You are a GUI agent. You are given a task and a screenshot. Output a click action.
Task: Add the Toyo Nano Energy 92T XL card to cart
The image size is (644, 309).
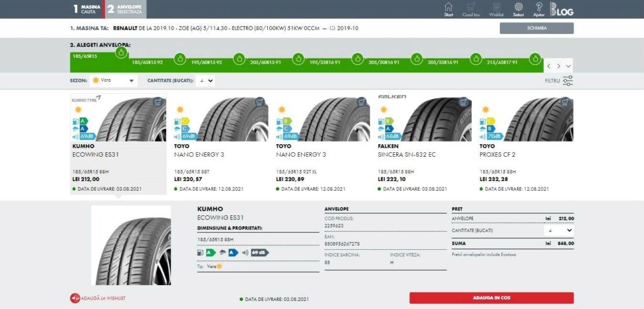tap(362, 102)
